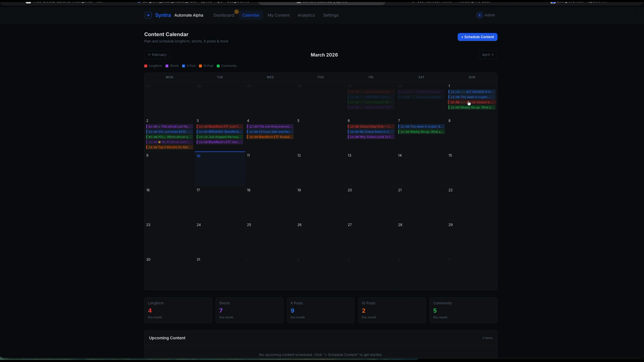
Task: Click the notification badge on Dashboard
Action: [x=236, y=12]
